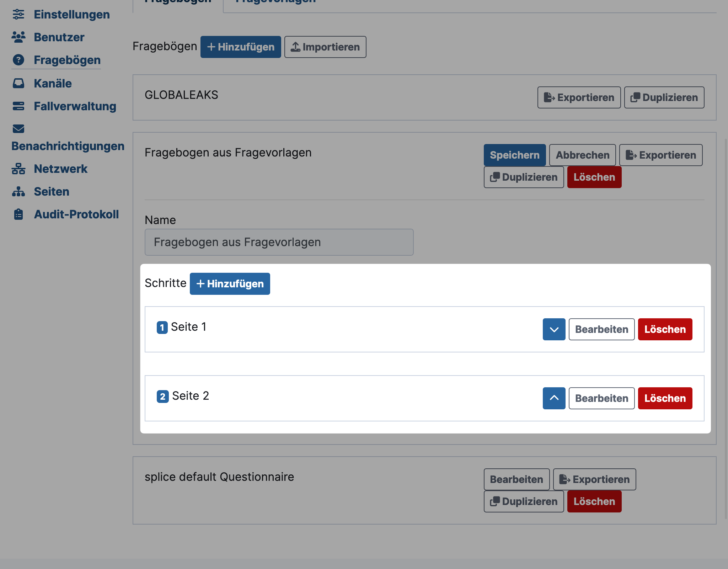Move Seite 1 down with chevron
The width and height of the screenshot is (728, 569).
pos(554,329)
